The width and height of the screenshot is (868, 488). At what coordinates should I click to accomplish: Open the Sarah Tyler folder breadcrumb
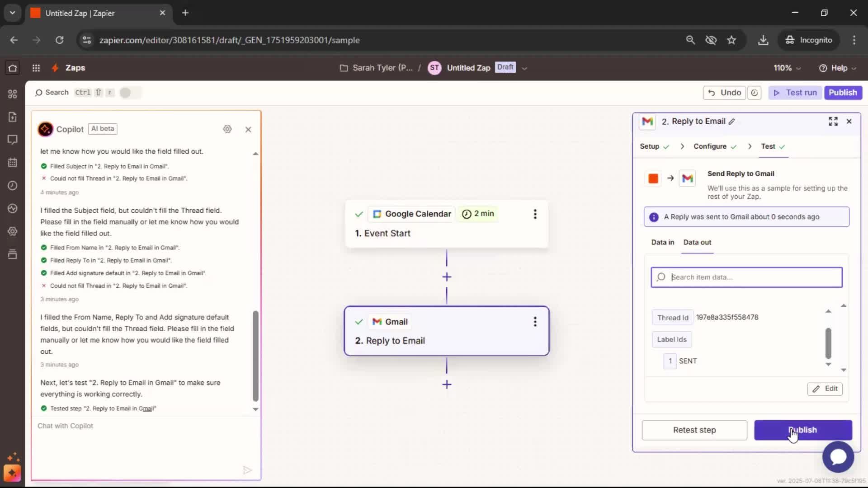click(376, 68)
